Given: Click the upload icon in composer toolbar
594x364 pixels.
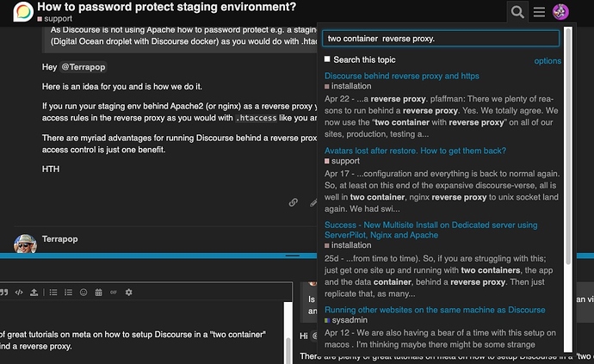Looking at the screenshot, I should coord(34,293).
